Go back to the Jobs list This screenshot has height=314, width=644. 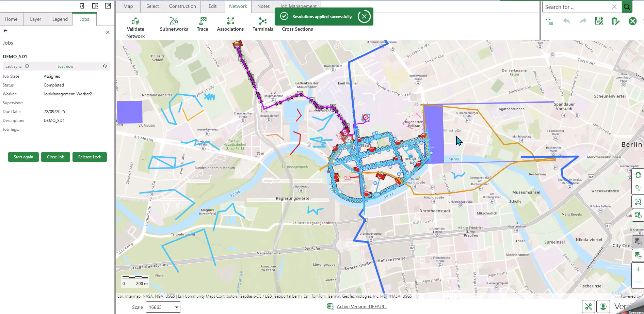click(5, 31)
